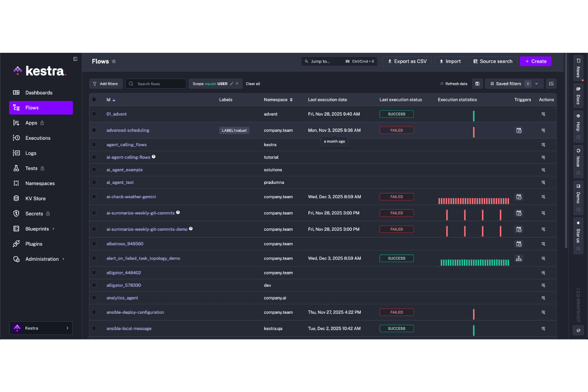Open actions icon for ansible-local-message row
Screen dimensions: 588x392
click(543, 329)
